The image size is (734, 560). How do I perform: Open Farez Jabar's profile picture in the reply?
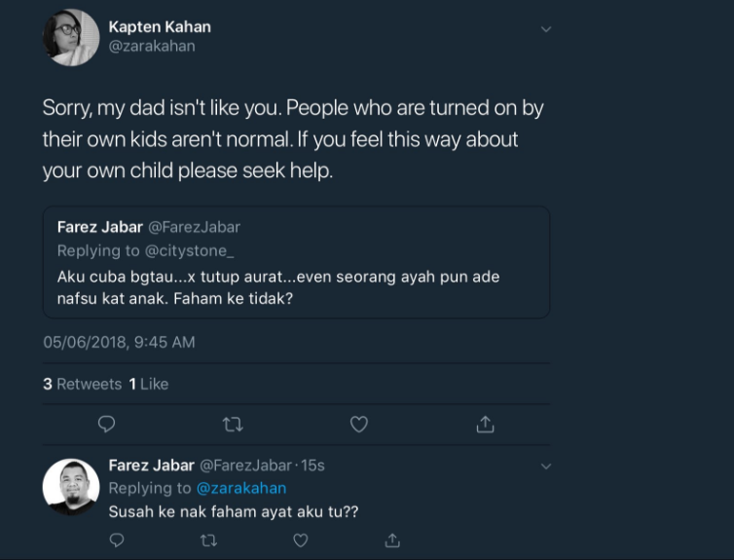tap(71, 486)
